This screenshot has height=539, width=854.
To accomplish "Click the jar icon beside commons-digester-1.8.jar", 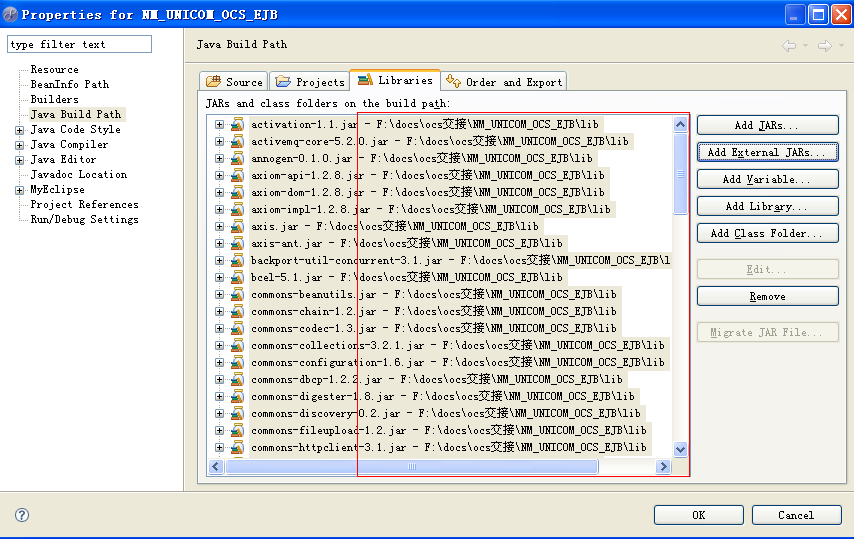I will [237, 396].
